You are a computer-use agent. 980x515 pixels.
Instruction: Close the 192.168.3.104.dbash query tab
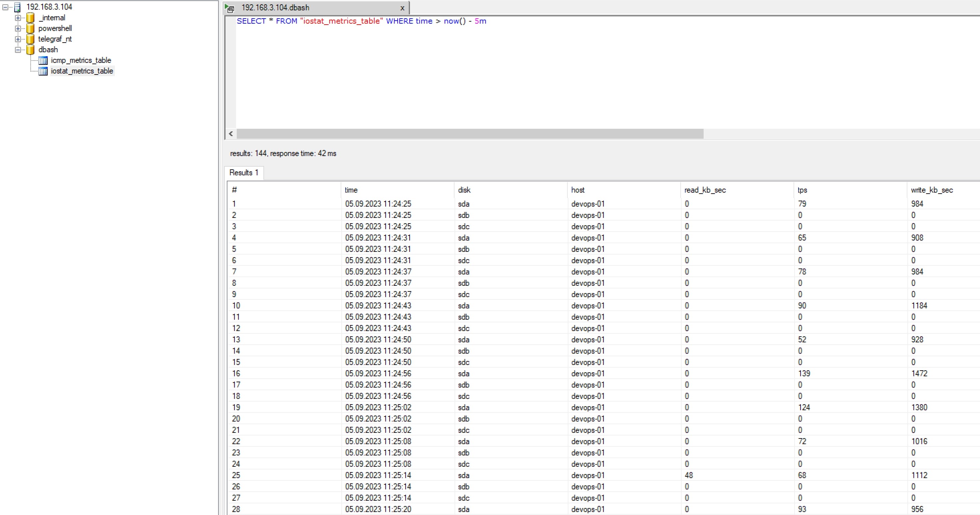point(402,8)
